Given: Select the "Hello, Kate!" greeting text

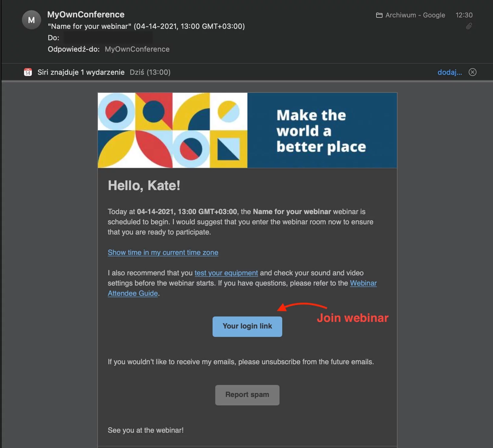Looking at the screenshot, I should coord(144,185).
